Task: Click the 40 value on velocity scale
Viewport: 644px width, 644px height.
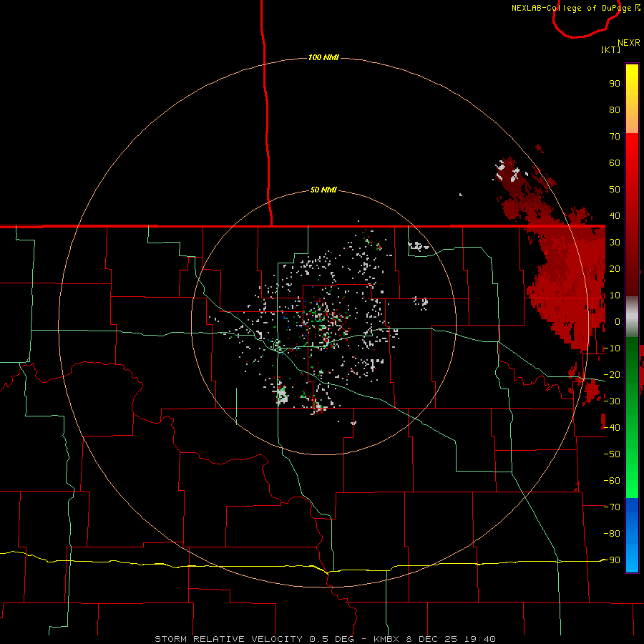Action: point(615,215)
